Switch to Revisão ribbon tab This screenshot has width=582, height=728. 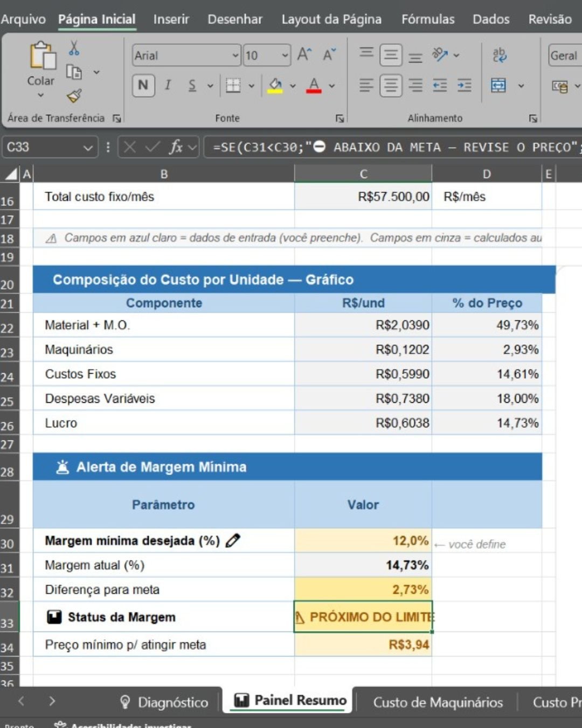[550, 19]
